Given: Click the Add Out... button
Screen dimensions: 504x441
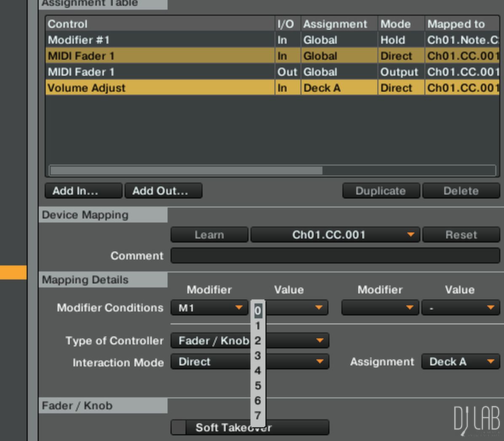Looking at the screenshot, I should 163,191.
